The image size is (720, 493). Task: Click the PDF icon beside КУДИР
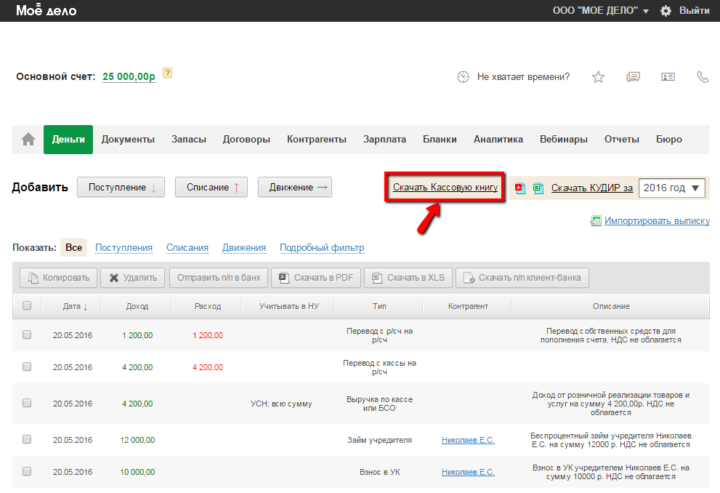(x=520, y=187)
